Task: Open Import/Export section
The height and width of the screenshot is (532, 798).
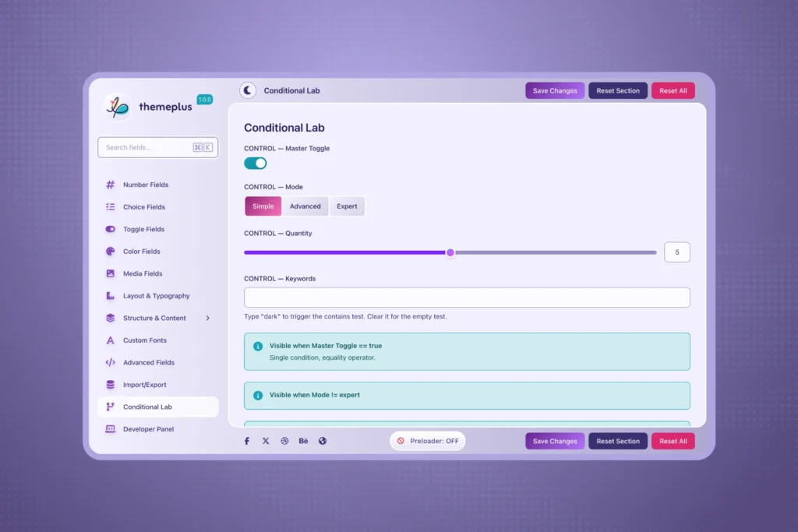Action: [157, 385]
